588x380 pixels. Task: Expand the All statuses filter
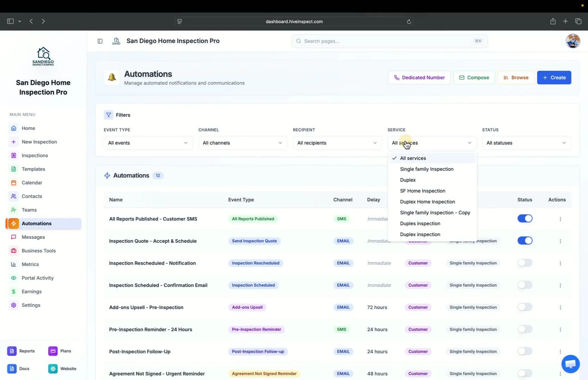526,143
